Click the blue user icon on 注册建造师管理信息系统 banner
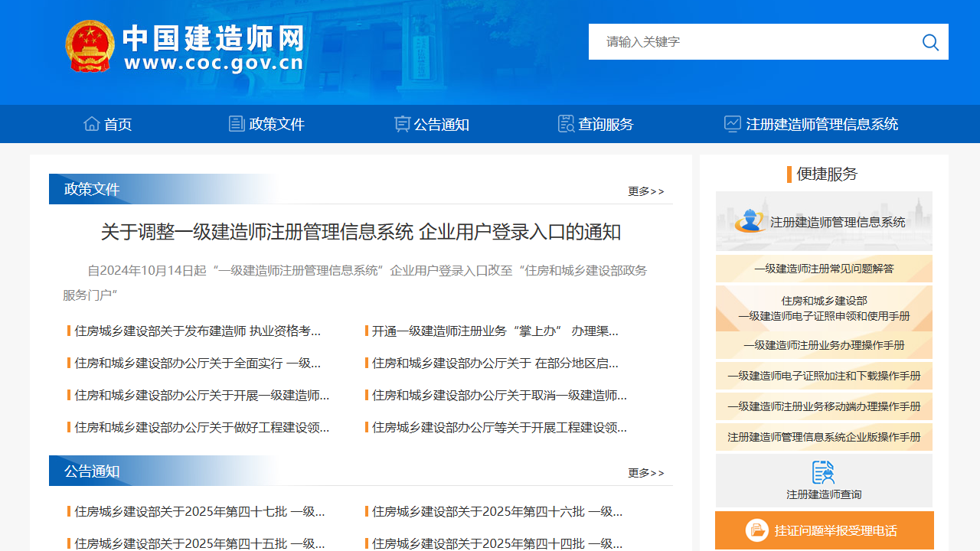The image size is (980, 551). point(751,220)
